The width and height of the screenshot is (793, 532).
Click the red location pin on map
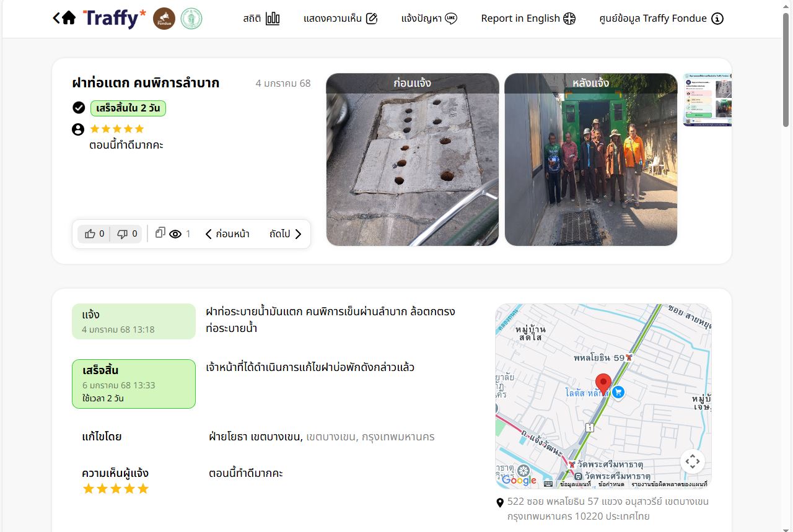click(x=603, y=385)
